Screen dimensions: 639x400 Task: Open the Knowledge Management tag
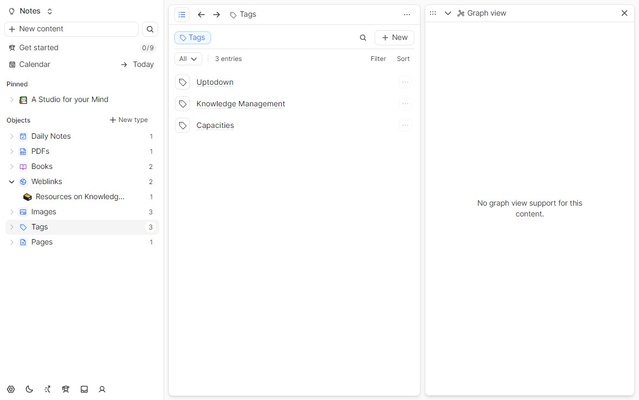[240, 104]
